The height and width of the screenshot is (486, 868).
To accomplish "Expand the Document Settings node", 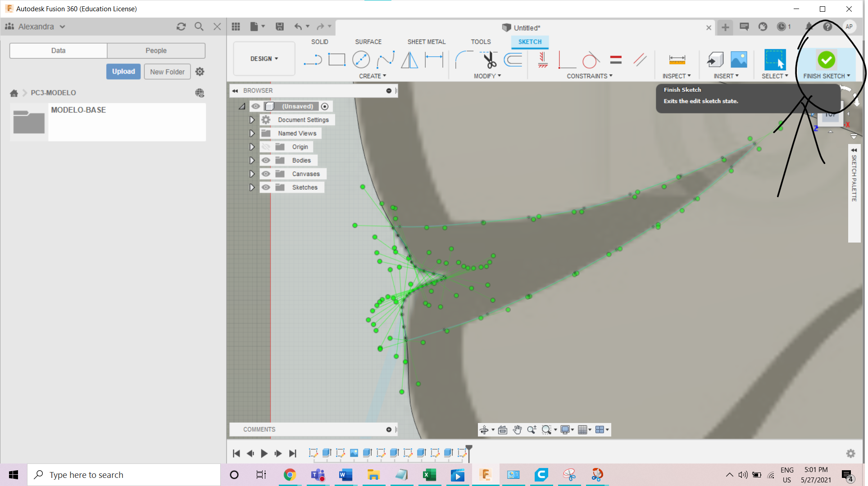I will point(252,120).
